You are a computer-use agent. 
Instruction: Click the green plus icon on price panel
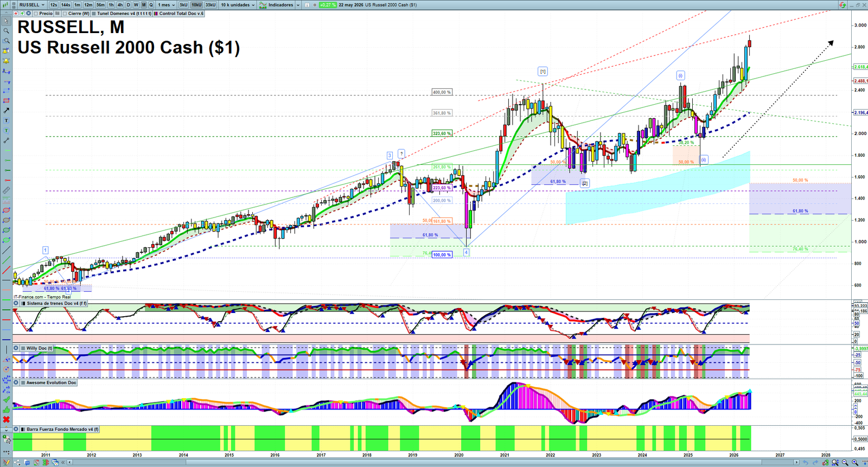point(22,14)
